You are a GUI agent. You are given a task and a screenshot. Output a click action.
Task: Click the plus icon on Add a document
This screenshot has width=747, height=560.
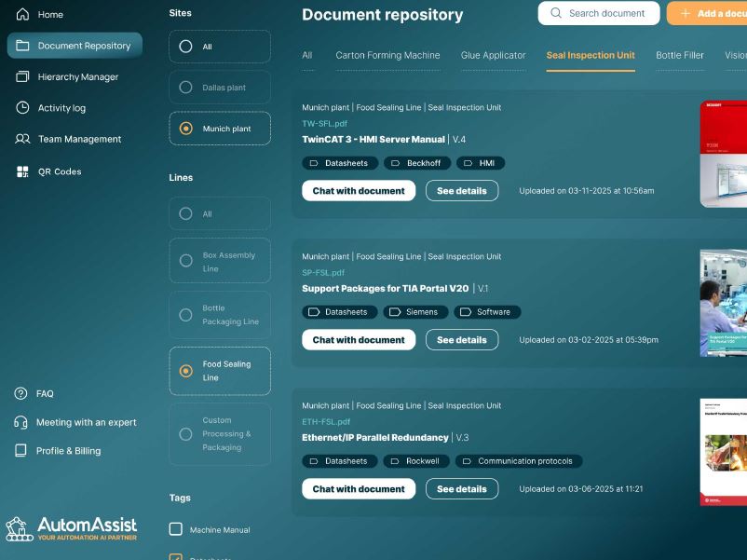point(686,13)
